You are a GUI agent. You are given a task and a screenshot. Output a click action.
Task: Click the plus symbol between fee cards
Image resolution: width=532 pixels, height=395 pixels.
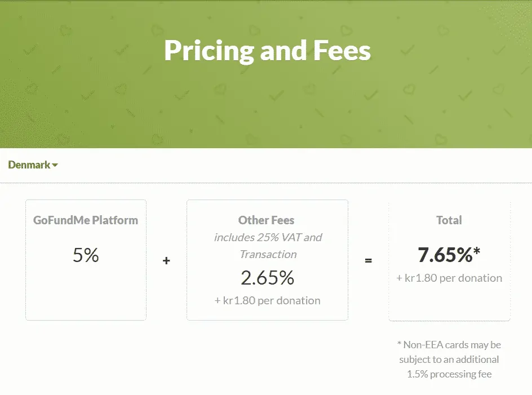click(166, 261)
